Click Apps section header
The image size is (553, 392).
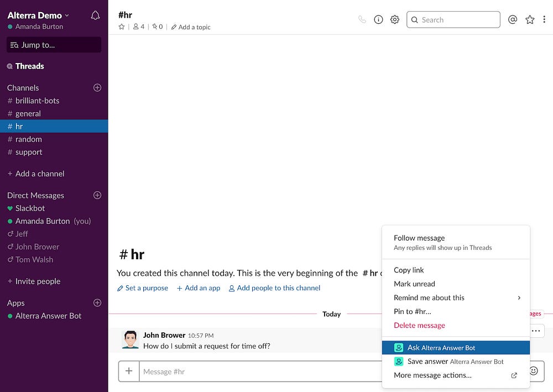(16, 303)
